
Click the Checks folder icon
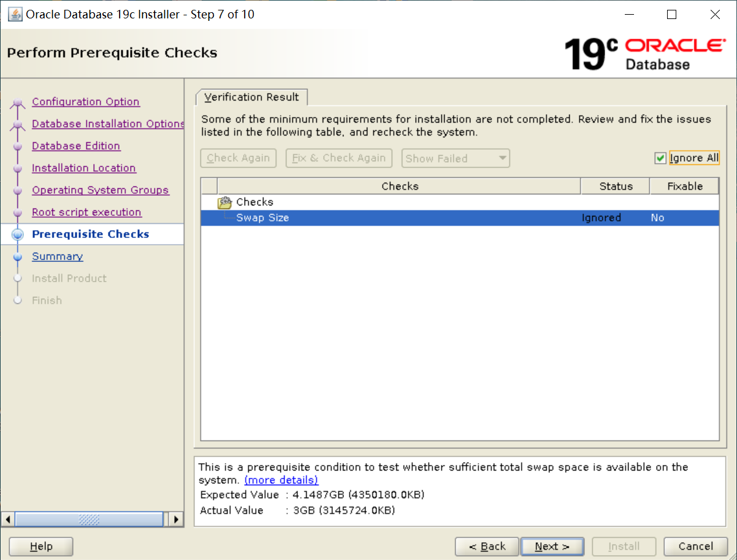224,202
